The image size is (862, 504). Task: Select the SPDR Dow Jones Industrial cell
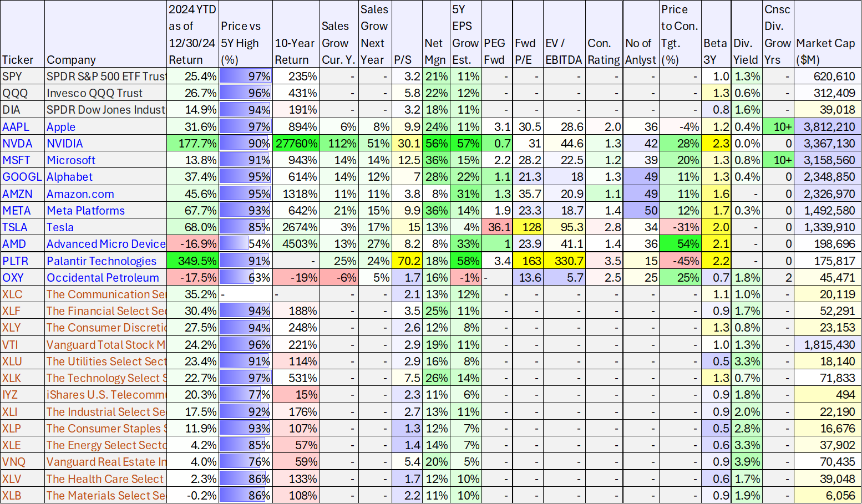(106, 110)
